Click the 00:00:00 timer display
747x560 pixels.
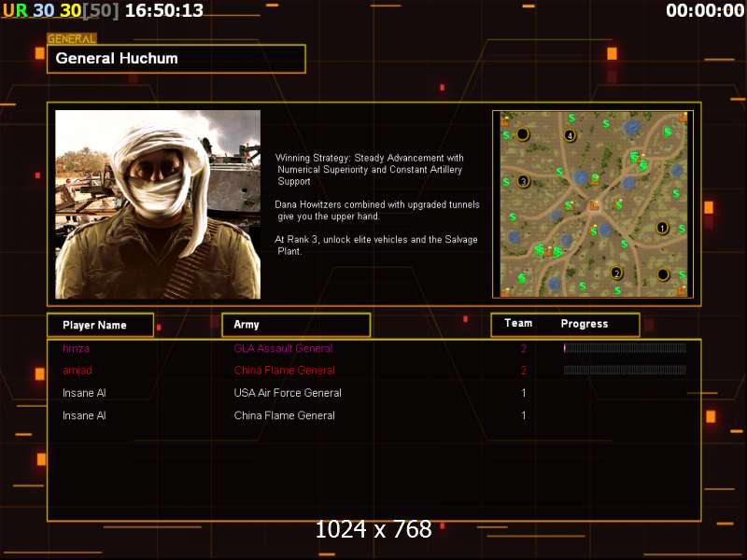click(x=705, y=10)
